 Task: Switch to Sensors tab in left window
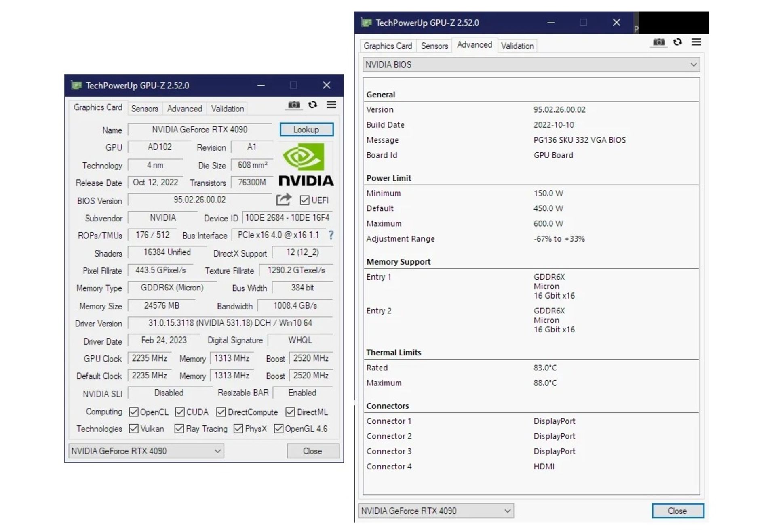[145, 109]
